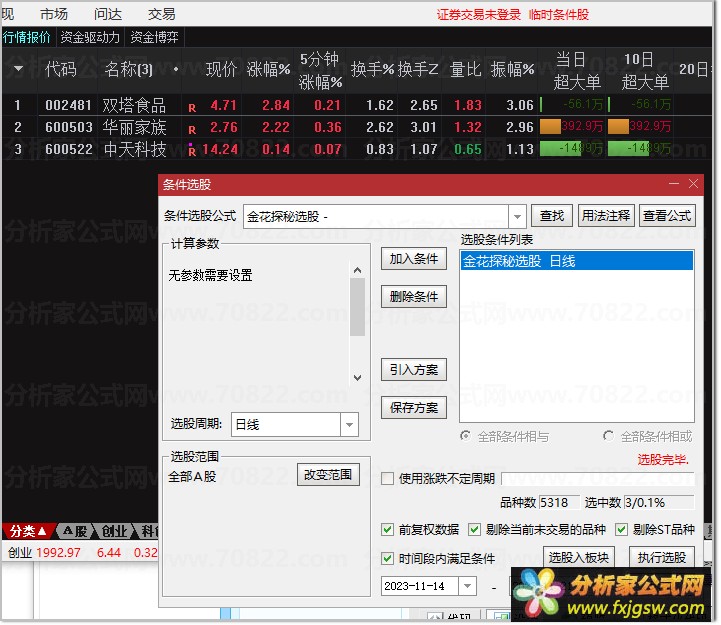Select the 全部条件相与 radio button
Viewport: 721px width, 625px height.
[x=465, y=436]
